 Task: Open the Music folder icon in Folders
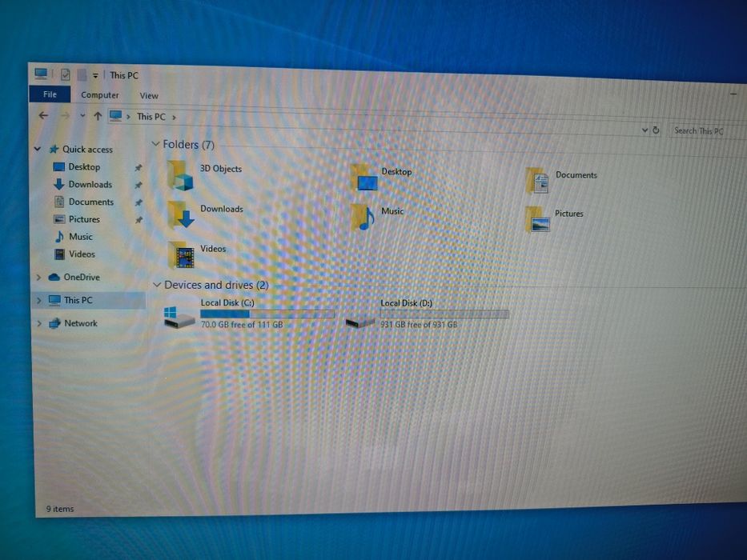[363, 217]
